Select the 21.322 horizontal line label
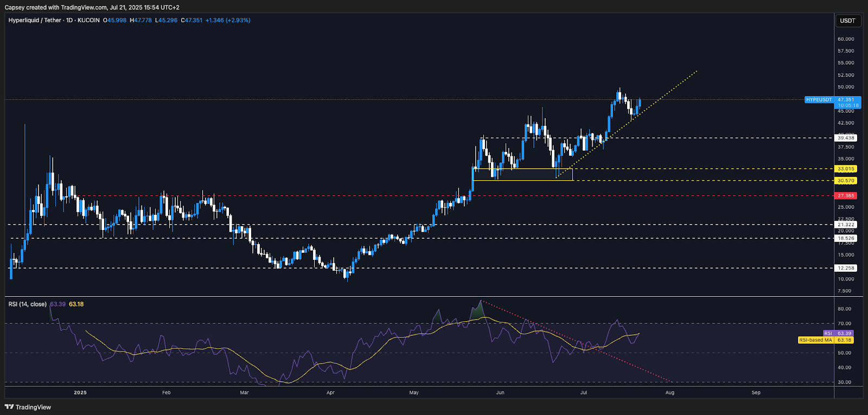The height and width of the screenshot is (415, 868). pos(846,225)
